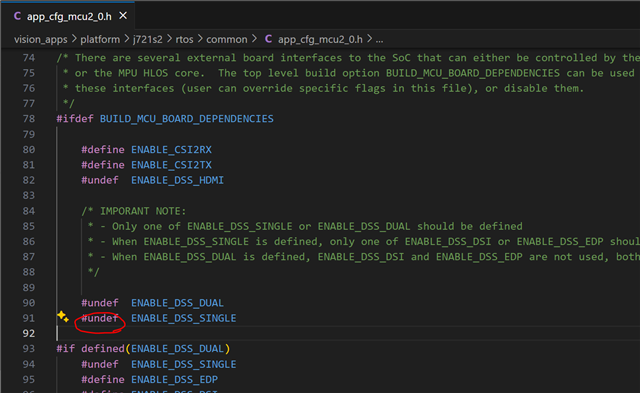Click the C icon in breadcrumb
The height and width of the screenshot is (393, 640).
coord(268,39)
